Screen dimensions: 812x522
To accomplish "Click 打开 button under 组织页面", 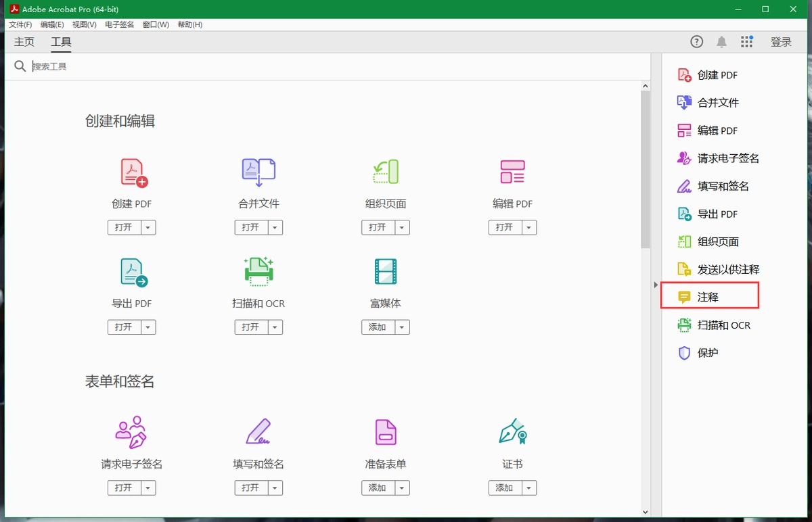I will click(378, 228).
